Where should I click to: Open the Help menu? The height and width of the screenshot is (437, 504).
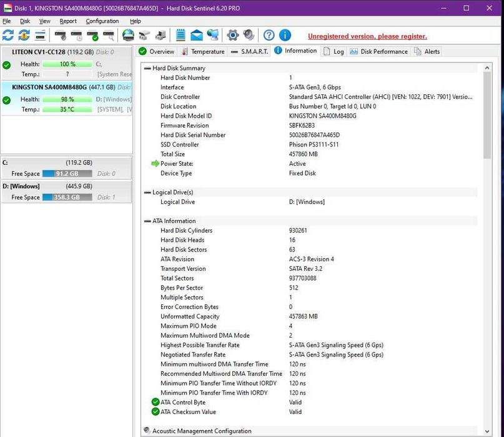point(136,21)
